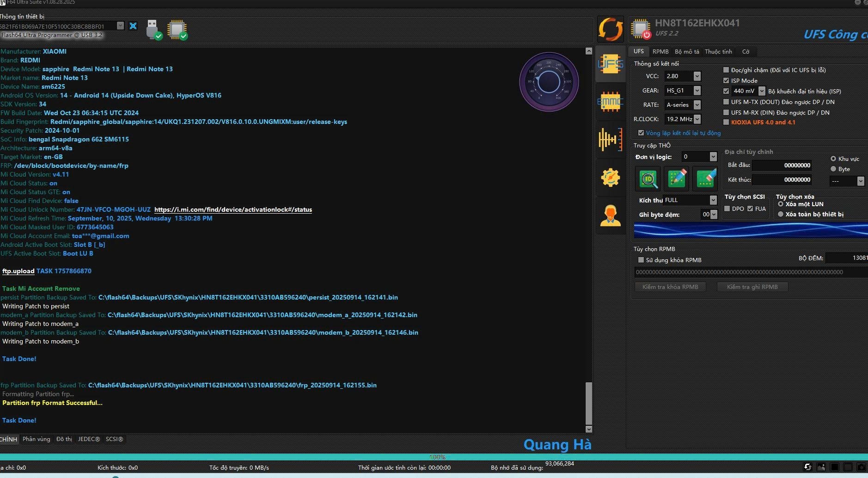The height and width of the screenshot is (478, 868).
Task: Open the VCC voltage dropdown
Action: 697,76
